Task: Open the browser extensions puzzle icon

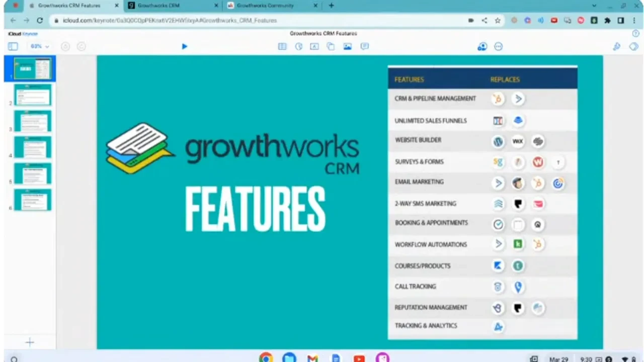Action: [x=607, y=21]
